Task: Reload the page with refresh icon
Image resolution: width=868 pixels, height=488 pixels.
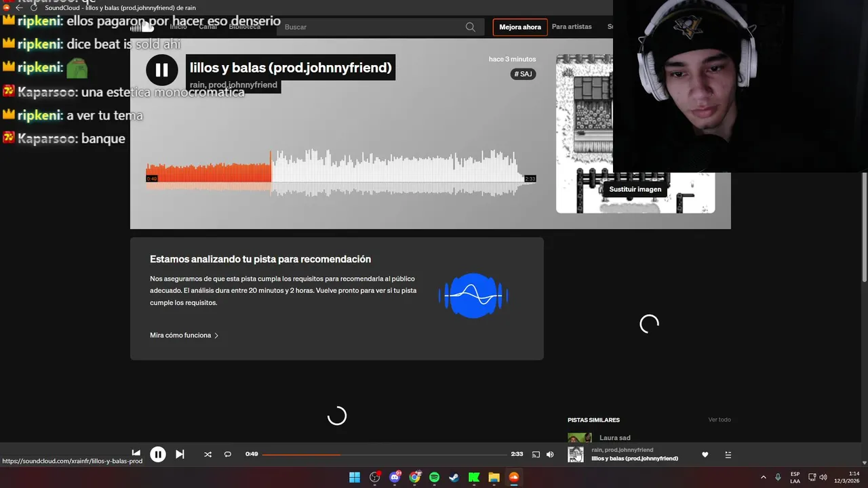Action: pyautogui.click(x=34, y=7)
